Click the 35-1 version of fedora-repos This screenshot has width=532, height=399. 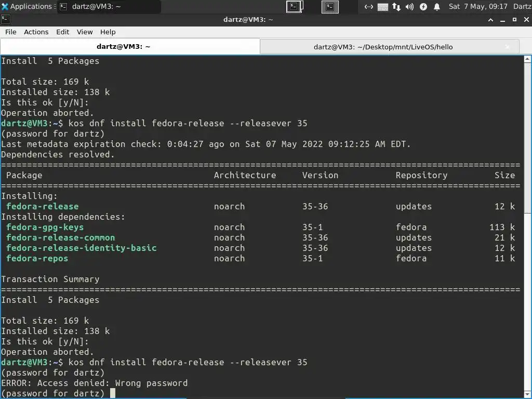tap(312, 259)
